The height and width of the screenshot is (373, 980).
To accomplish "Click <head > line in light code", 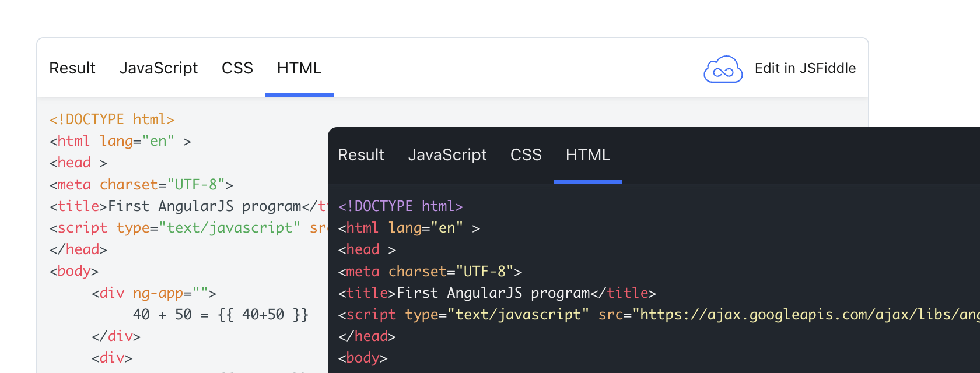I will click(x=78, y=163).
